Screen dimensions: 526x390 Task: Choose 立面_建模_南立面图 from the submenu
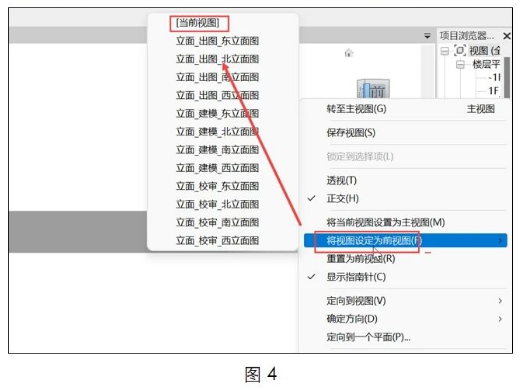(217, 150)
